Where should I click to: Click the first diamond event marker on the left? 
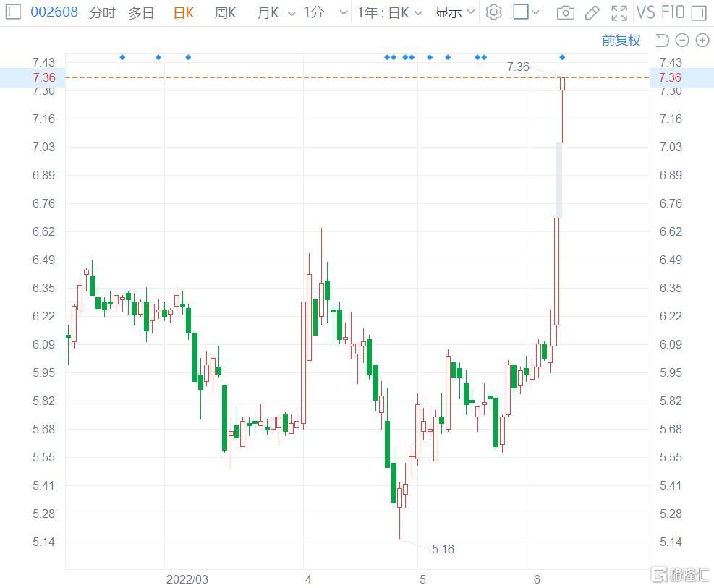122,57
